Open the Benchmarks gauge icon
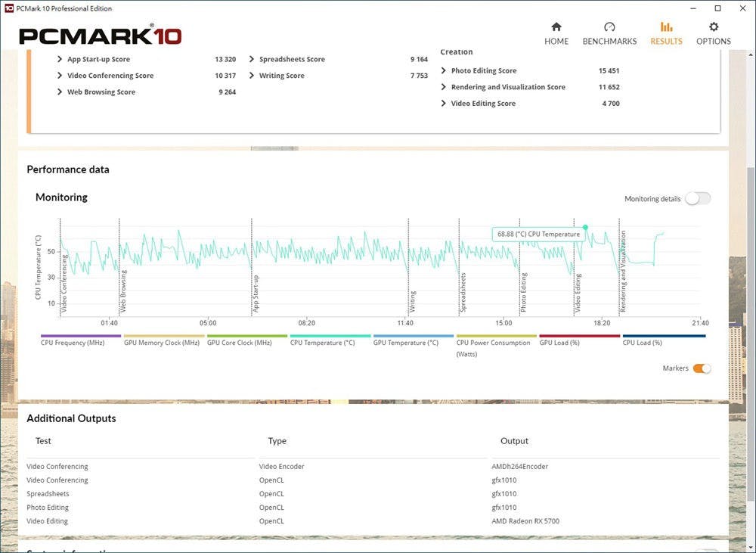Viewport: 756px width, 553px height. (x=609, y=27)
